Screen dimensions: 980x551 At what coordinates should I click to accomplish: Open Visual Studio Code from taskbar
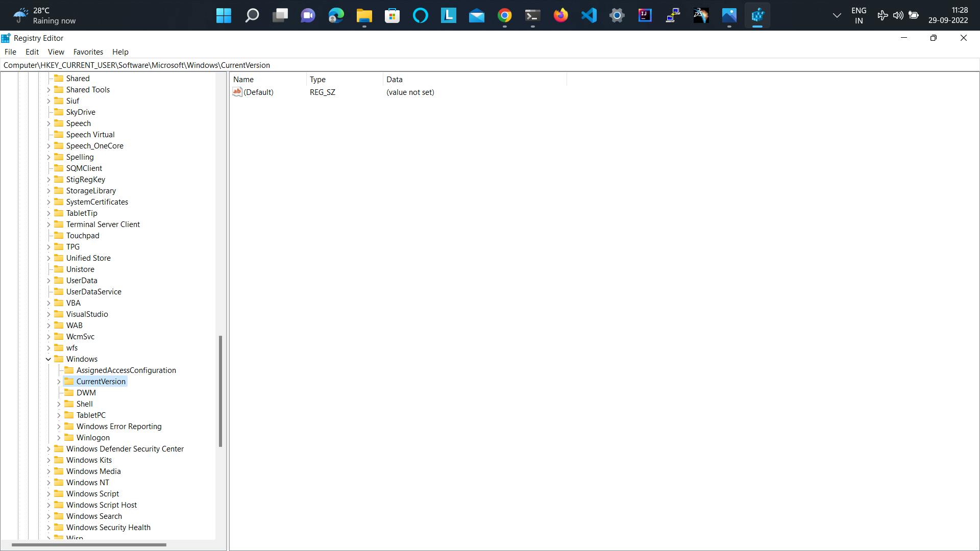tap(589, 15)
